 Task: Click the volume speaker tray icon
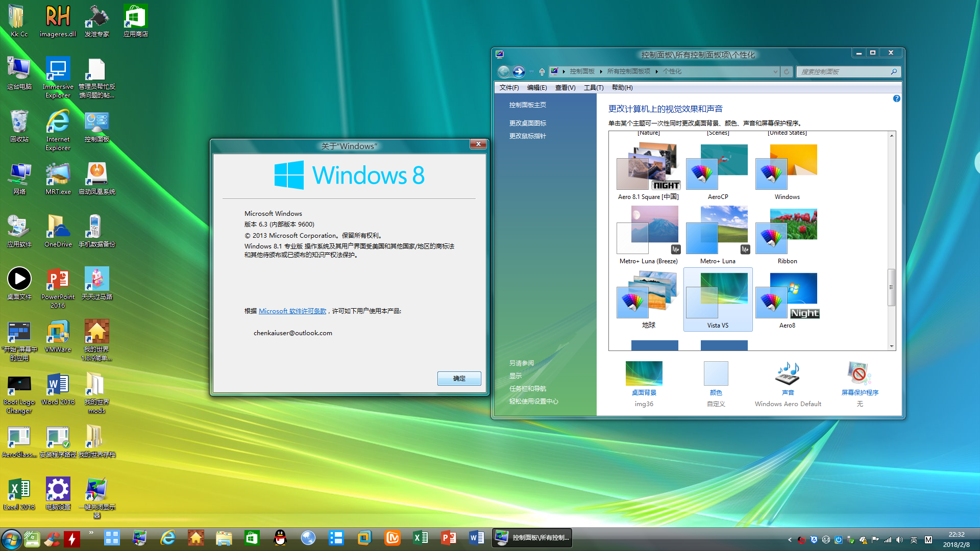(x=899, y=540)
